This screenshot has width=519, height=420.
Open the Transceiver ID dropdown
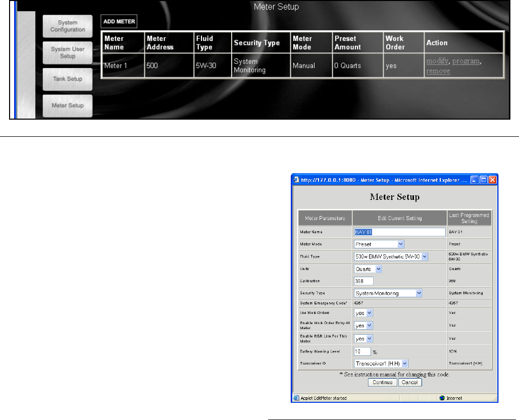(381, 363)
